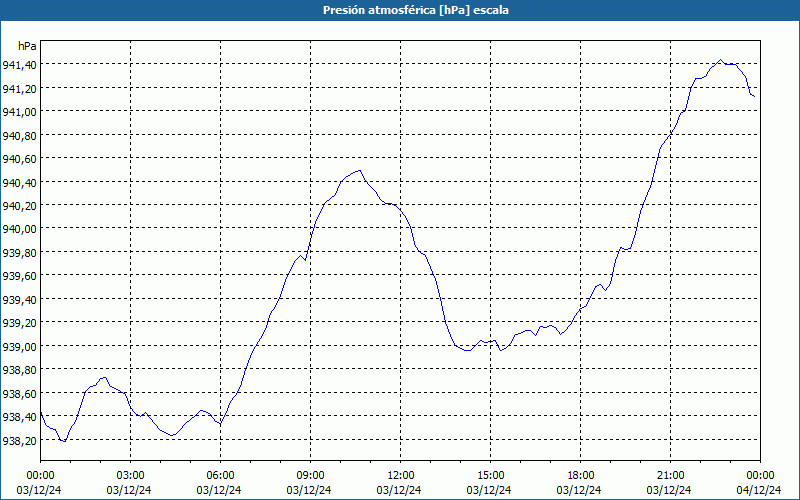The image size is (800, 500).
Task: Select the 03/12/24 date under 09:00
Action: point(309,490)
